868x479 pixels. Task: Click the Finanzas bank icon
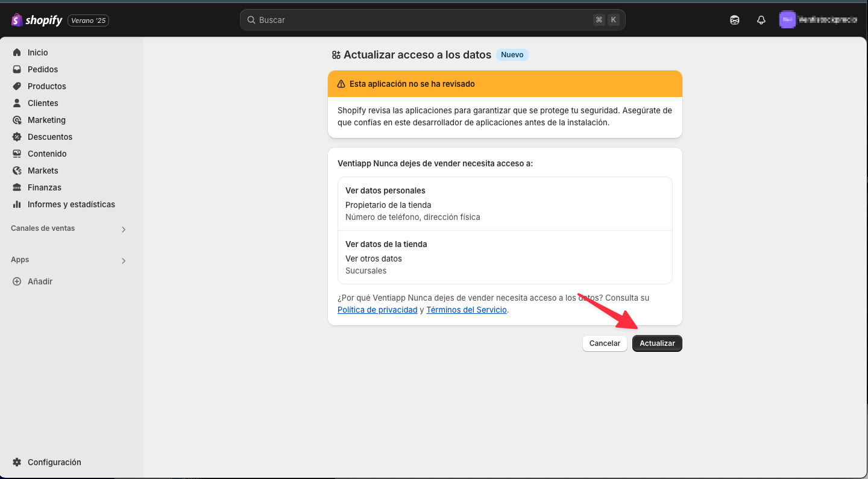[x=17, y=187]
